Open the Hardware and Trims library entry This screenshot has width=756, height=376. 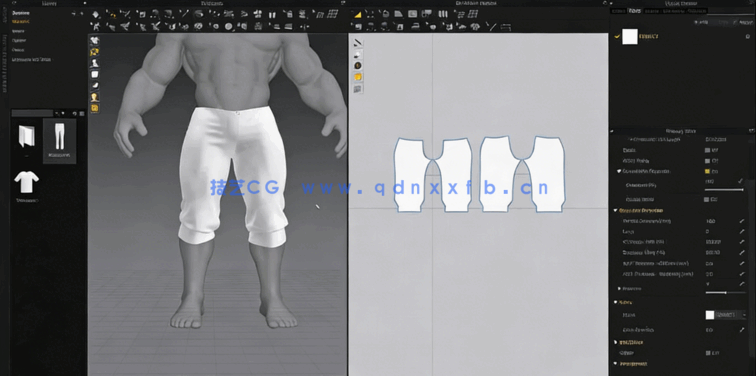(x=31, y=59)
